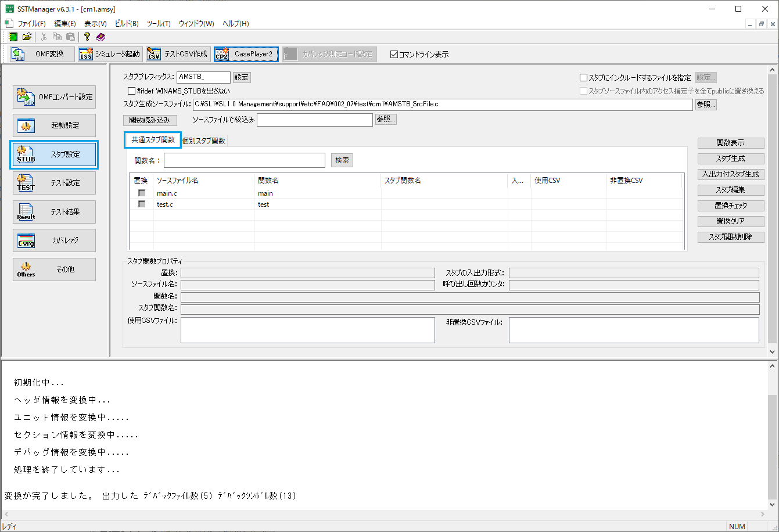This screenshot has height=532, width=779.
Task: Click the new project icon in toolbar
Action: click(x=13, y=37)
